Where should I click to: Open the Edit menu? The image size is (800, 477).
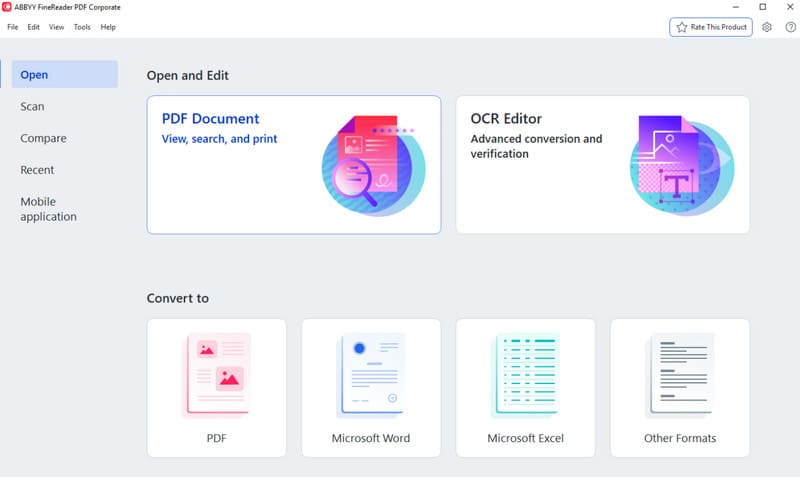[34, 27]
